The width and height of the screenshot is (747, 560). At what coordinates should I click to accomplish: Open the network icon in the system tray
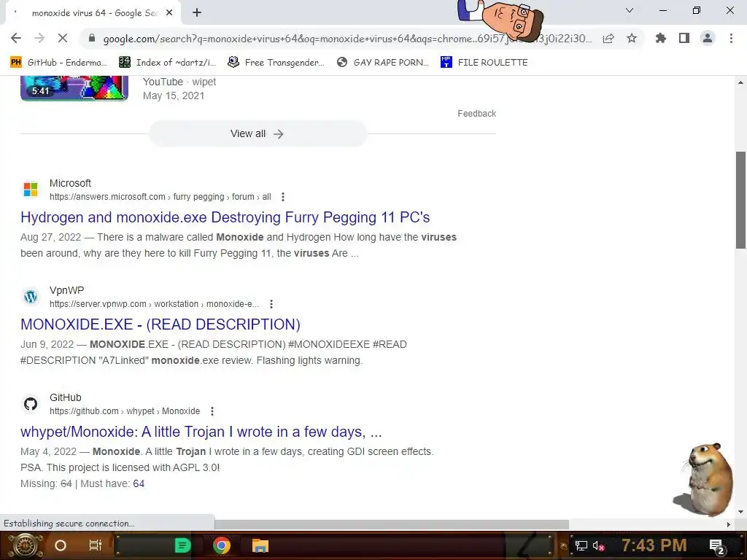coord(581,545)
